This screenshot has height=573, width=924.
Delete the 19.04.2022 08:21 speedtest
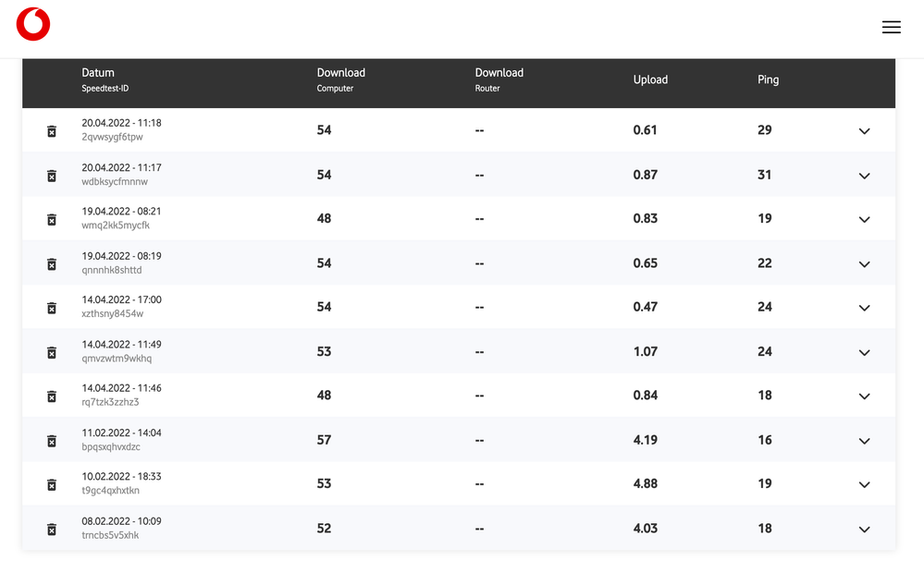[52, 219]
